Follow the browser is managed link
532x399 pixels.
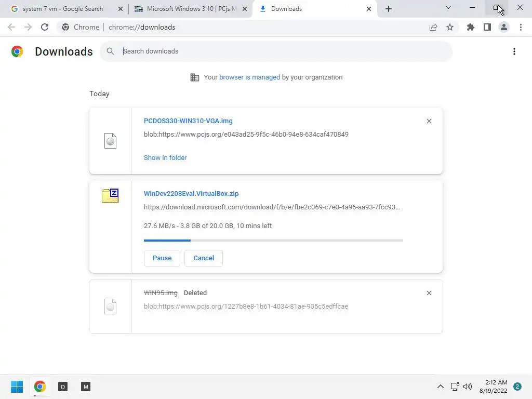pyautogui.click(x=250, y=77)
